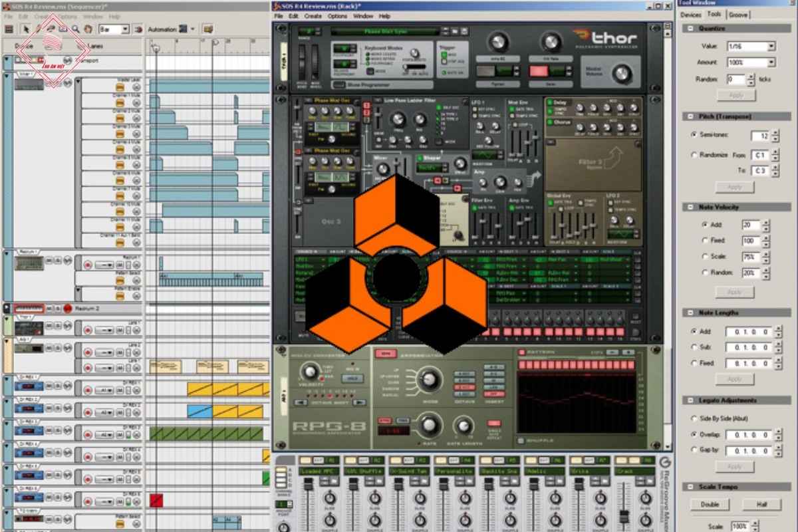798x532 pixels.
Task: Click the Thor Master Volume knob
Action: [622, 73]
